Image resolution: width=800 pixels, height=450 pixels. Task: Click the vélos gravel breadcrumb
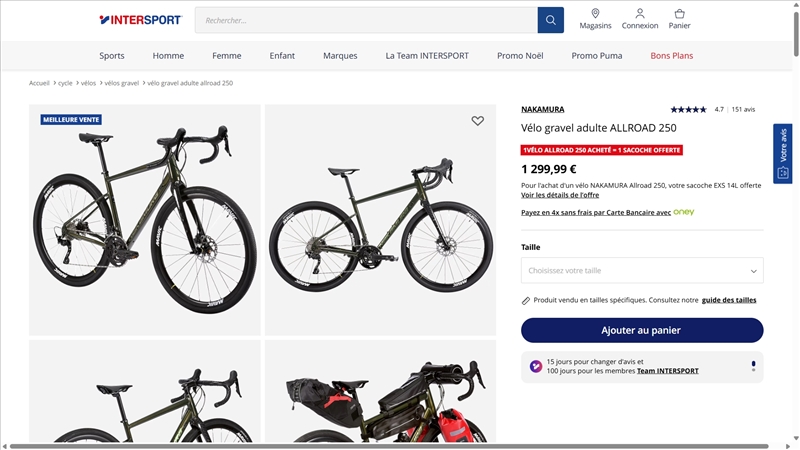point(121,83)
